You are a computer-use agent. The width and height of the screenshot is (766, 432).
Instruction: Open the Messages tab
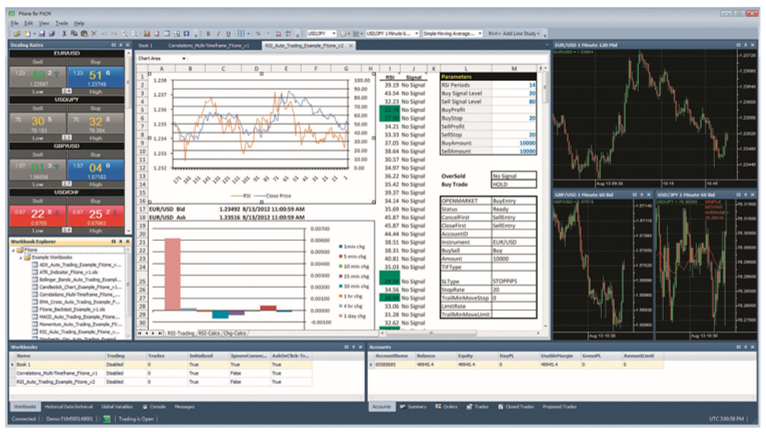185,407
